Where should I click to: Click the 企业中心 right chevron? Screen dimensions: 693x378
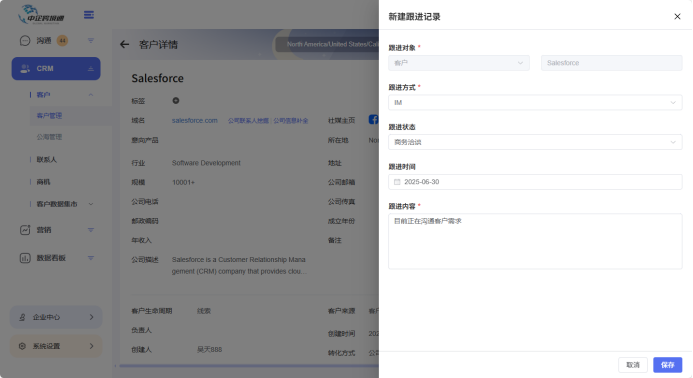coord(91,317)
